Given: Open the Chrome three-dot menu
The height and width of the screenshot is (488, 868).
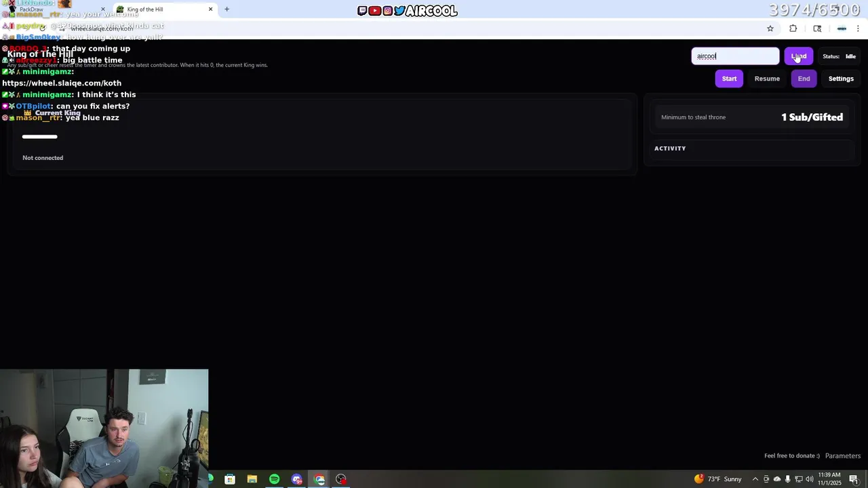Looking at the screenshot, I should pyautogui.click(x=859, y=28).
